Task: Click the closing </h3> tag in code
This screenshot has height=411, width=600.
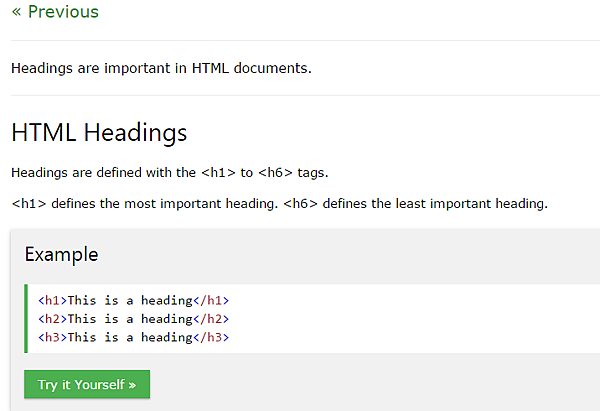Action: [210, 337]
